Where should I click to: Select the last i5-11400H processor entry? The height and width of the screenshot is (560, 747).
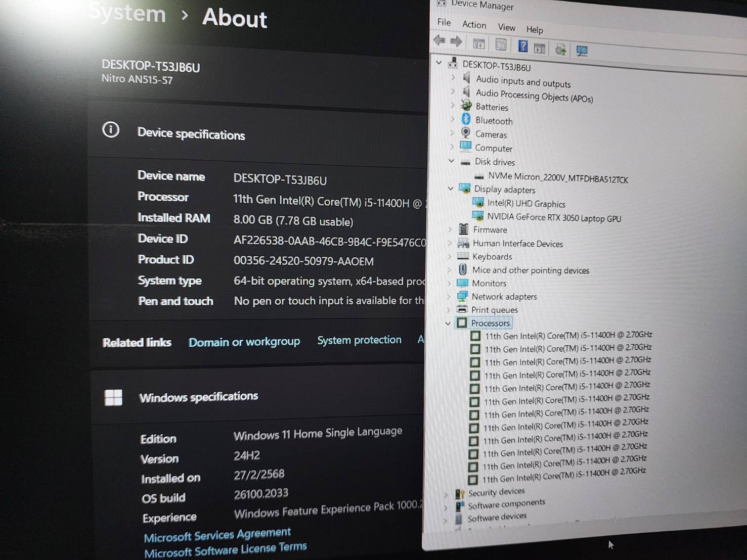[x=563, y=475]
